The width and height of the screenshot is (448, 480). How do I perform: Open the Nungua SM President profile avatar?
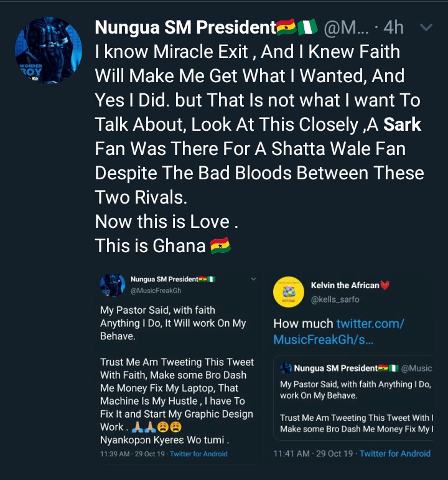click(x=49, y=50)
